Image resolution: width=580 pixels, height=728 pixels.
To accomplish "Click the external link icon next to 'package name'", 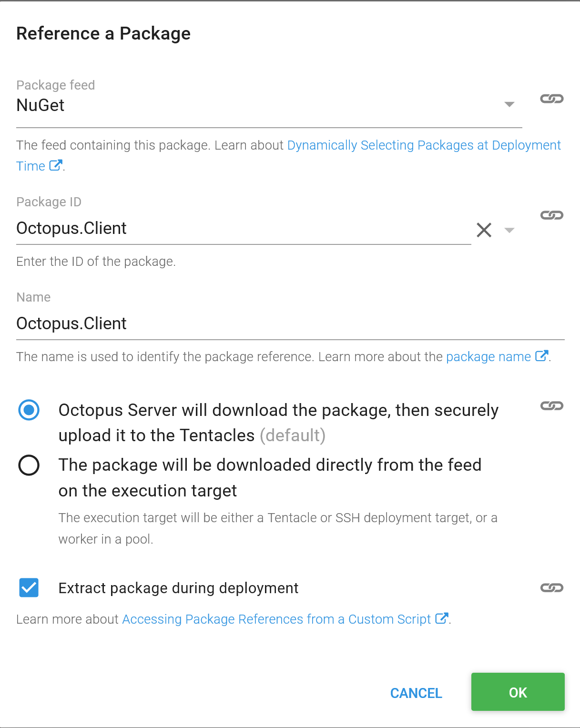I will (x=541, y=356).
